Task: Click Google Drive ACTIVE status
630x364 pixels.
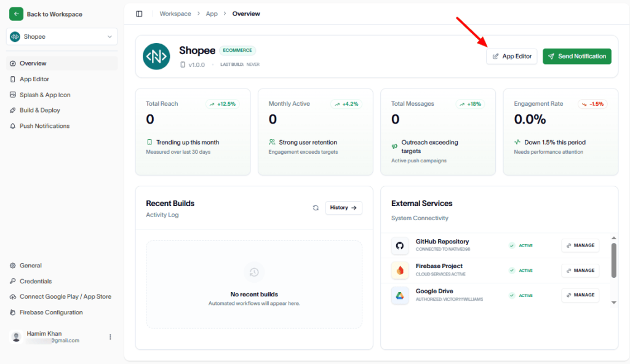Action: [x=521, y=295]
